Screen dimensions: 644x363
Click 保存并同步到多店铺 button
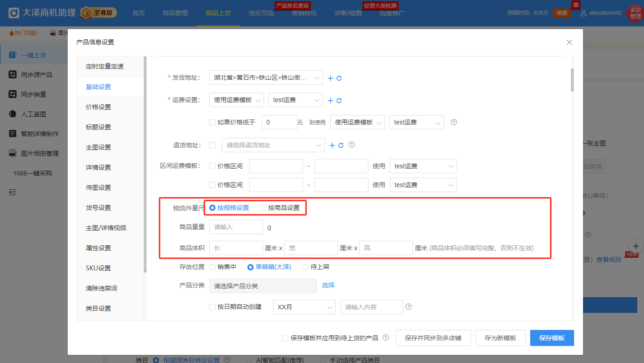tap(433, 338)
